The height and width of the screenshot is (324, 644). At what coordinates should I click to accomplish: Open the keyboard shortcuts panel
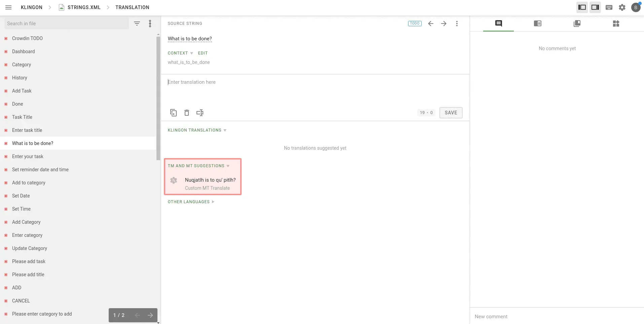pos(609,7)
